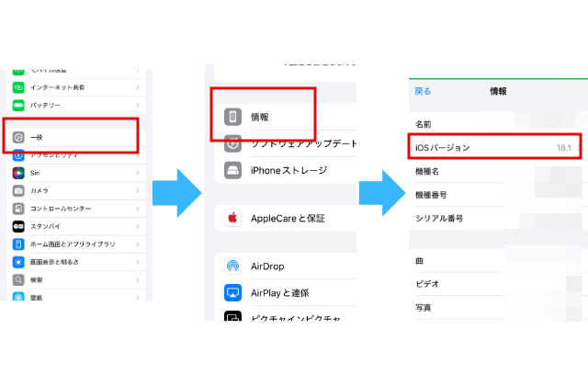Select the iOSバージョン 18.1 row
Screen dimensions: 588x386
pyautogui.click(x=496, y=147)
